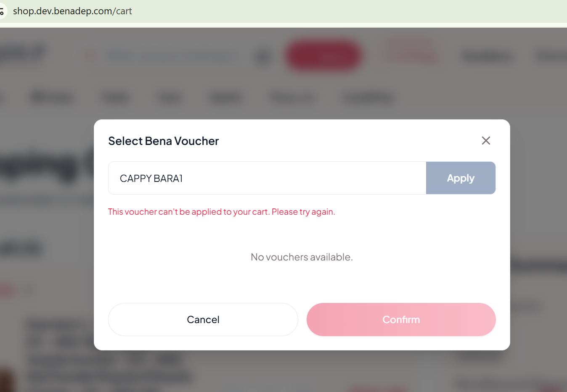Screen dimensions: 567x392
Task: Click the blurred dark header text right of the pink button
Action: [487, 56]
